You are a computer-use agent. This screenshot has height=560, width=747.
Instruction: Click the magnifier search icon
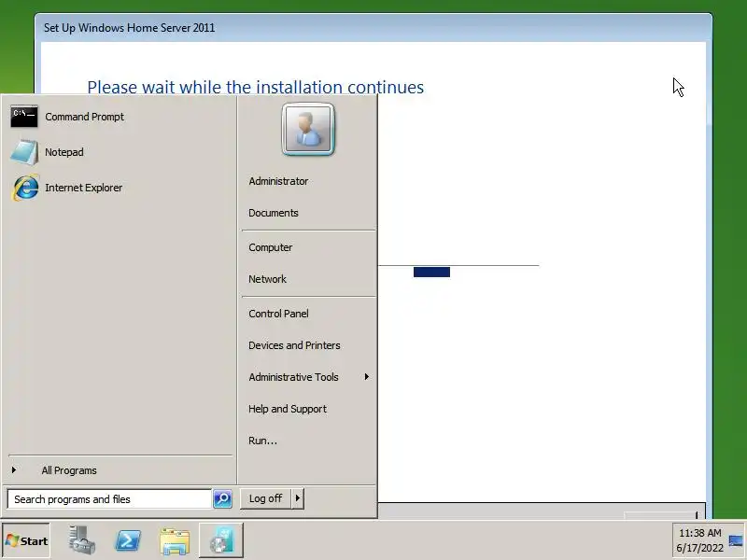222,499
